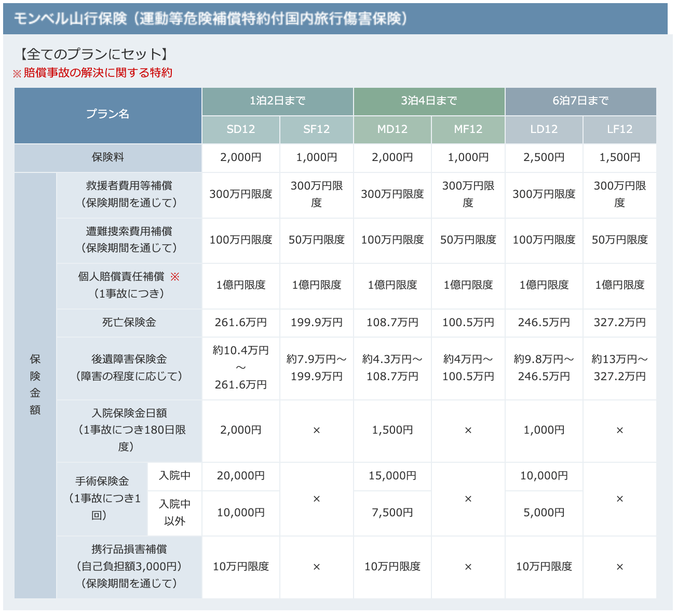Click the 199.9万円 death benefit for SF12
Viewport: 677px width, 616px height.
point(317,323)
